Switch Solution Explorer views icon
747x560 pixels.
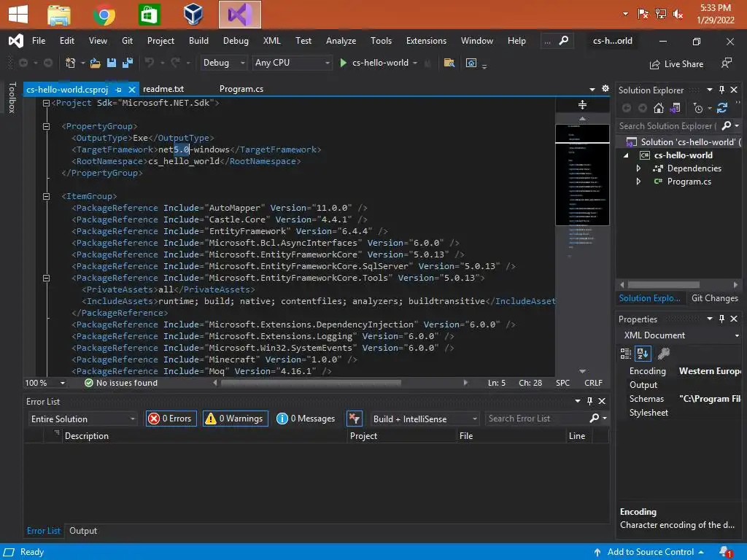675,109
